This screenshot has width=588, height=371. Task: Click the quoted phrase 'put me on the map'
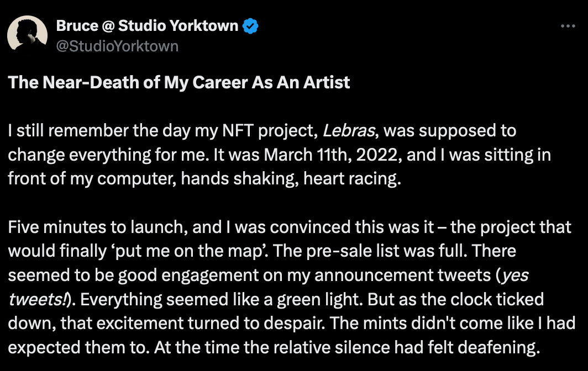[x=190, y=251]
